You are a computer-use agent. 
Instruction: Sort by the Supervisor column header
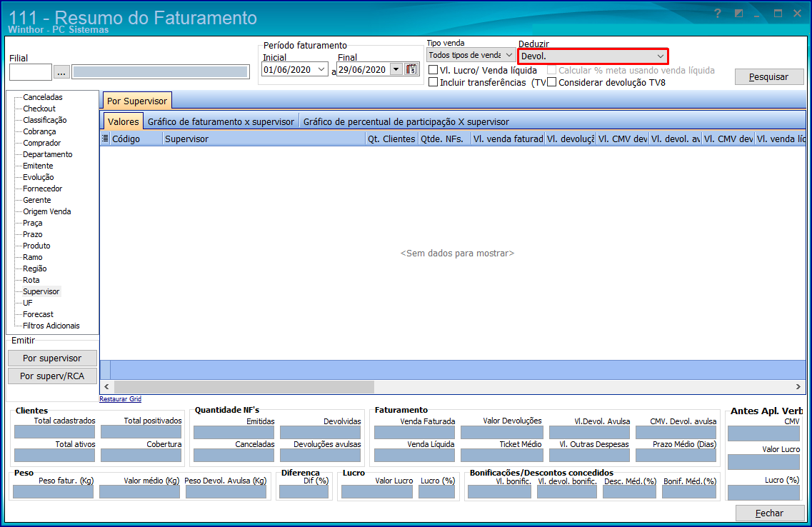(x=264, y=139)
